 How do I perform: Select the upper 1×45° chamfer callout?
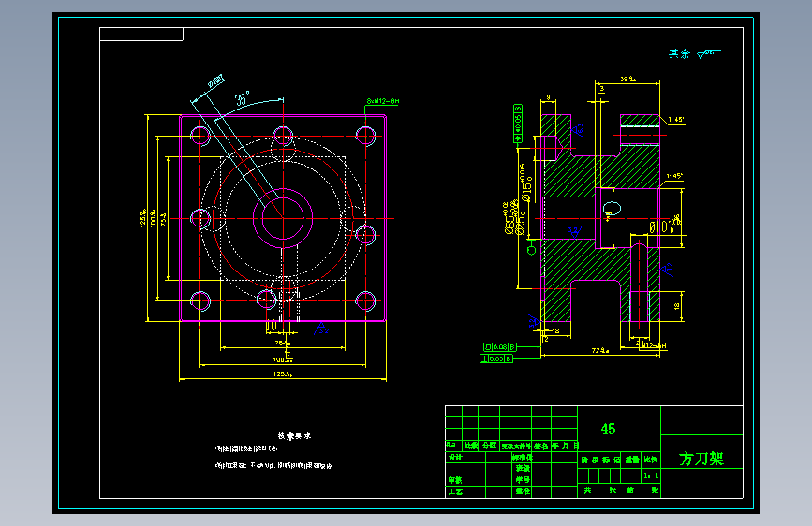(x=676, y=120)
